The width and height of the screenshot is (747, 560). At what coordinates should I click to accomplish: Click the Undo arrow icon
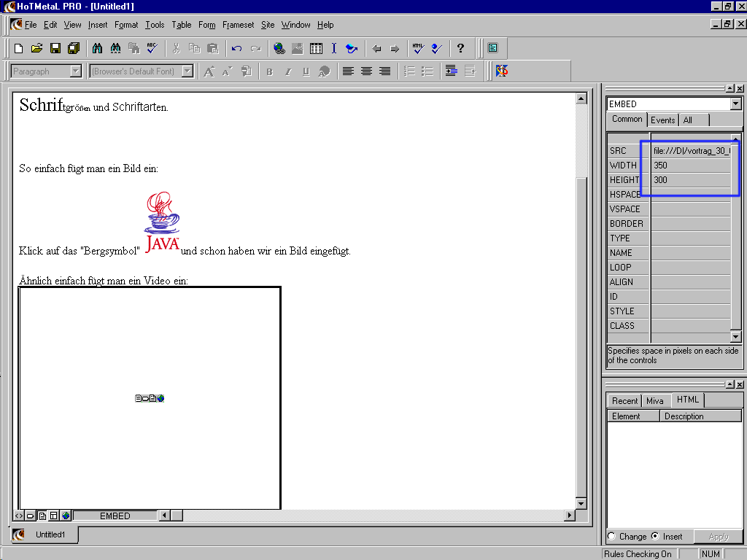(236, 49)
